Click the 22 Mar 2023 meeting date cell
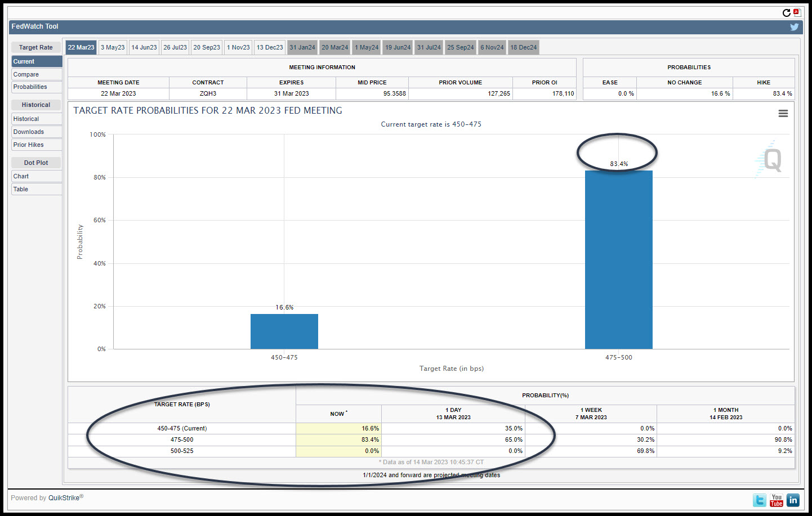 point(118,93)
